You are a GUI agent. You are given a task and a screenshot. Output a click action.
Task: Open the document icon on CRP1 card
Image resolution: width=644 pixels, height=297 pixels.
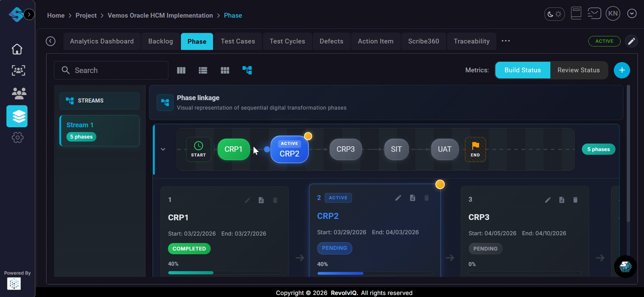261,200
